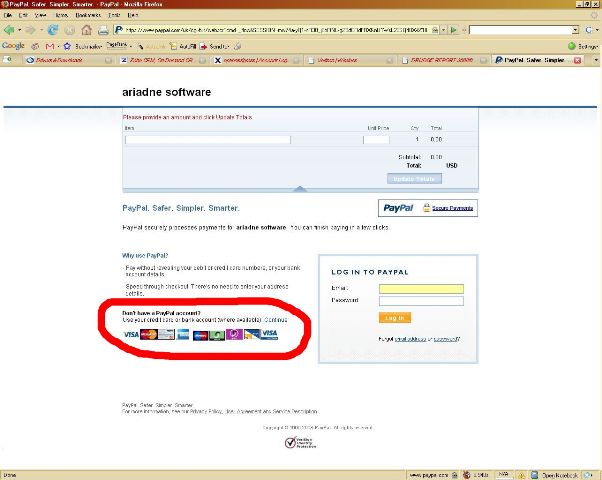
Task: Open the Send to dropdown arrow
Action: (228, 47)
